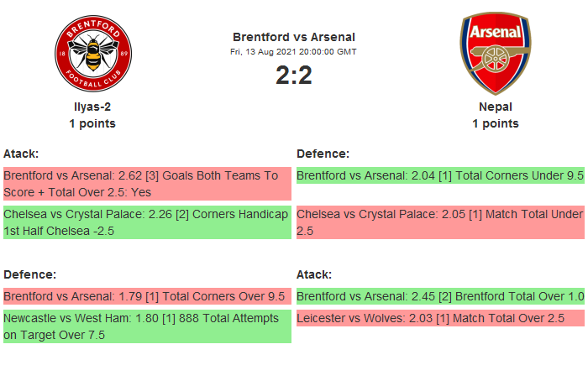
Task: Select the Newcastle vs West Ham attempts bet
Action: coord(146,326)
